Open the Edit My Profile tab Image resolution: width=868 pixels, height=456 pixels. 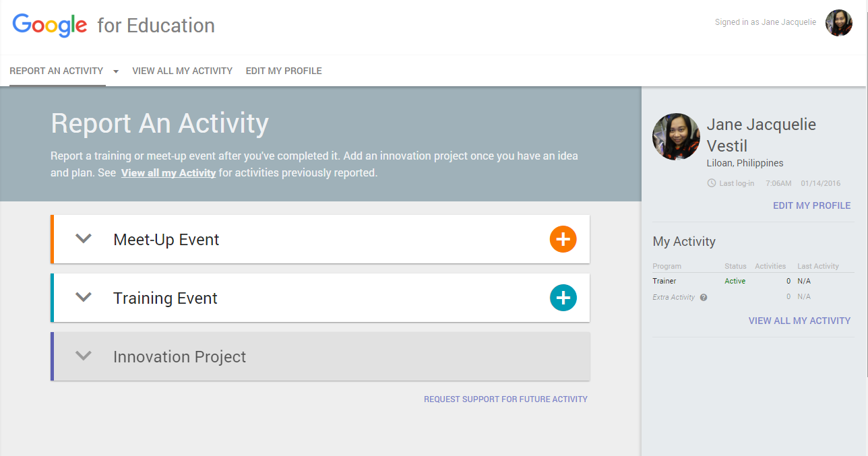[284, 71]
